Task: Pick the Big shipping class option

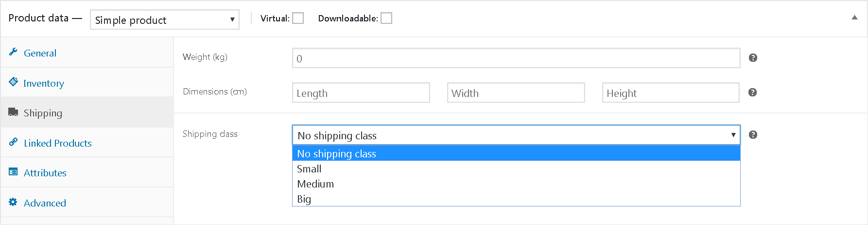Action: coord(516,199)
